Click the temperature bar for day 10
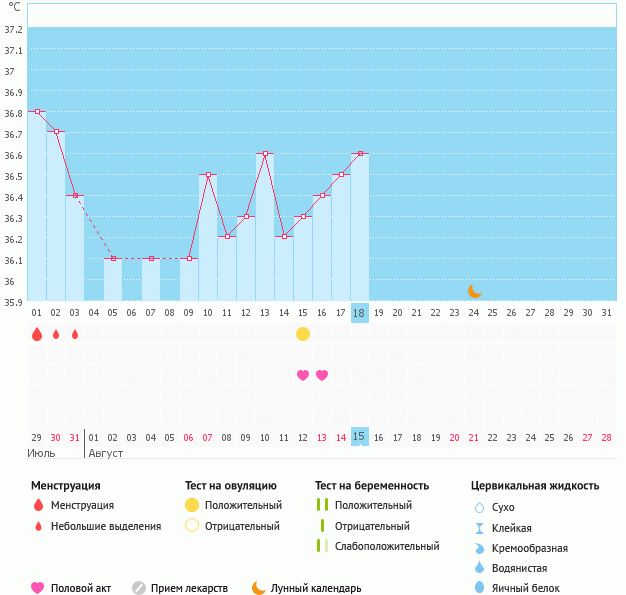This screenshot has width=626, height=595. coord(208,237)
